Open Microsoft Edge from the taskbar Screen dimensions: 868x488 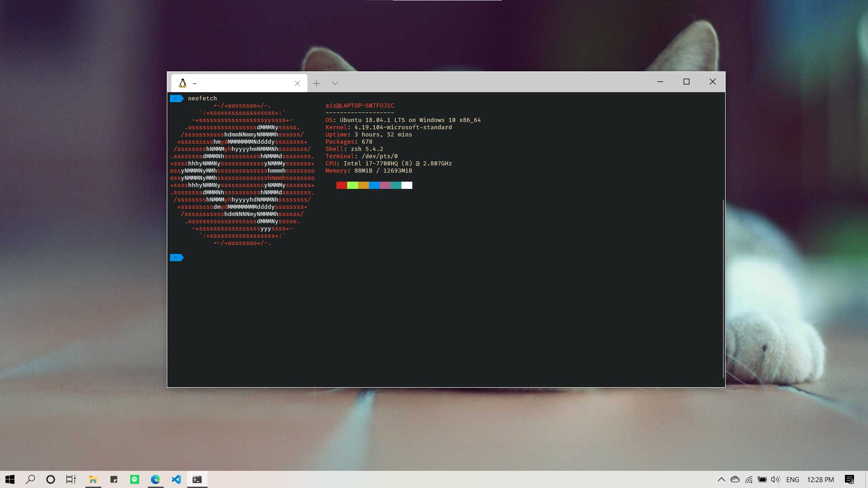(x=156, y=479)
